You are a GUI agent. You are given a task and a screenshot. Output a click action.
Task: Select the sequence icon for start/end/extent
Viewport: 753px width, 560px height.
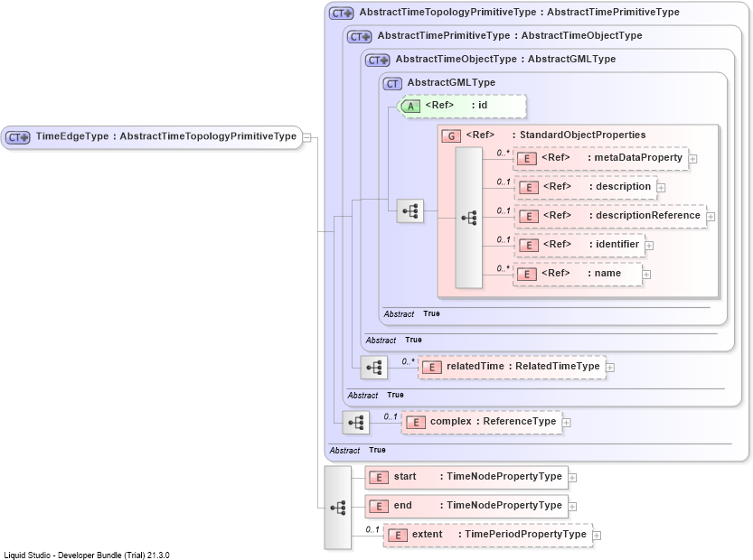point(338,508)
